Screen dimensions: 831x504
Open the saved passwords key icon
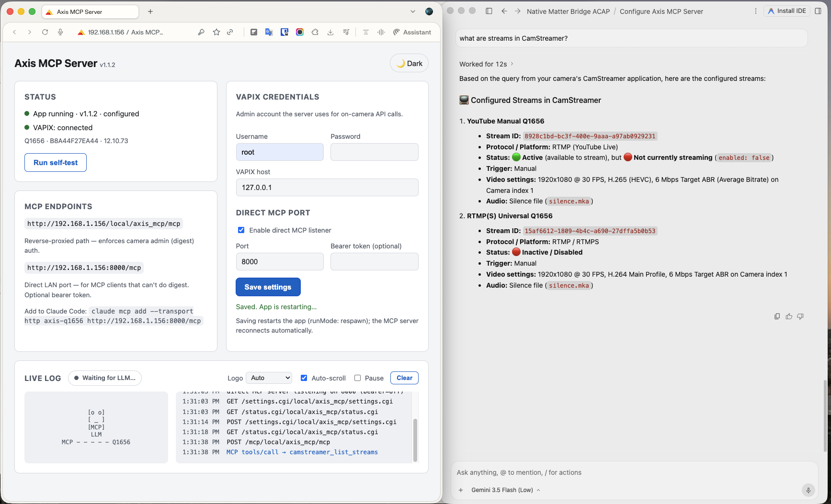tap(201, 32)
